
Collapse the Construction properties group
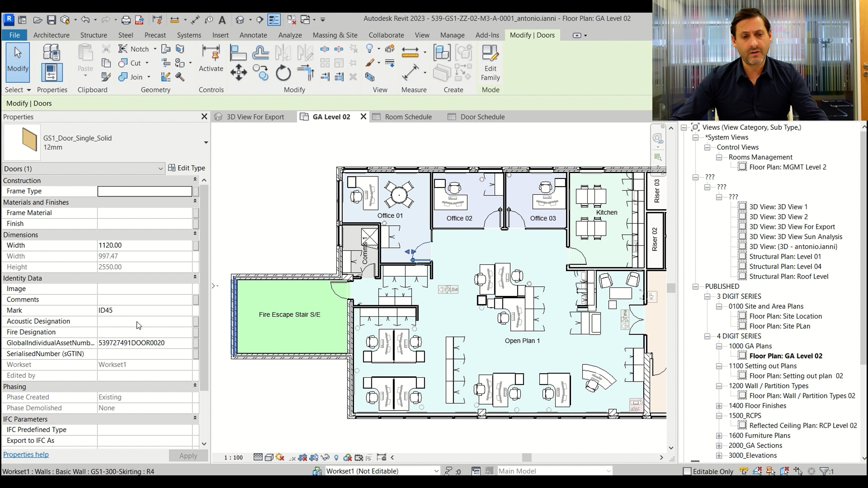tap(195, 179)
